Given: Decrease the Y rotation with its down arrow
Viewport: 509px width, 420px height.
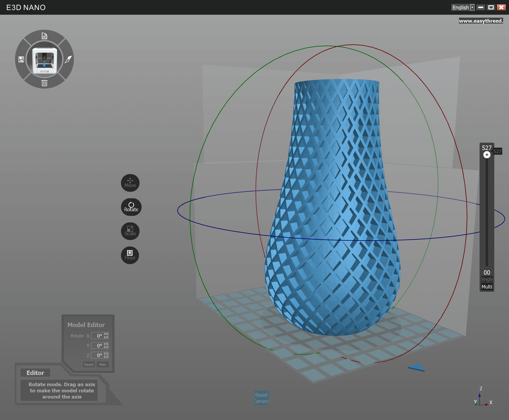Looking at the screenshot, I should click(106, 347).
